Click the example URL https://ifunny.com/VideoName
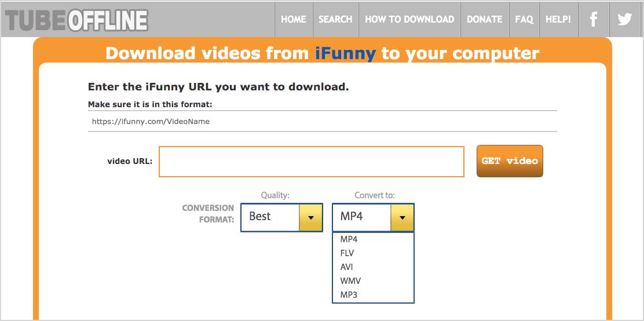 point(151,122)
